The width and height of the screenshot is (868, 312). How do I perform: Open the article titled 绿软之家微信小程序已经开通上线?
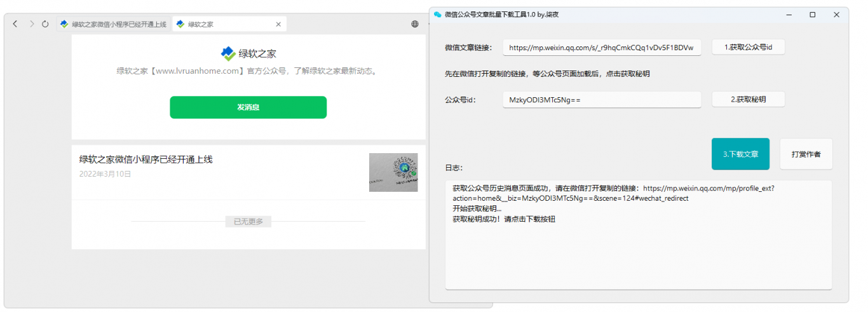pyautogui.click(x=146, y=159)
